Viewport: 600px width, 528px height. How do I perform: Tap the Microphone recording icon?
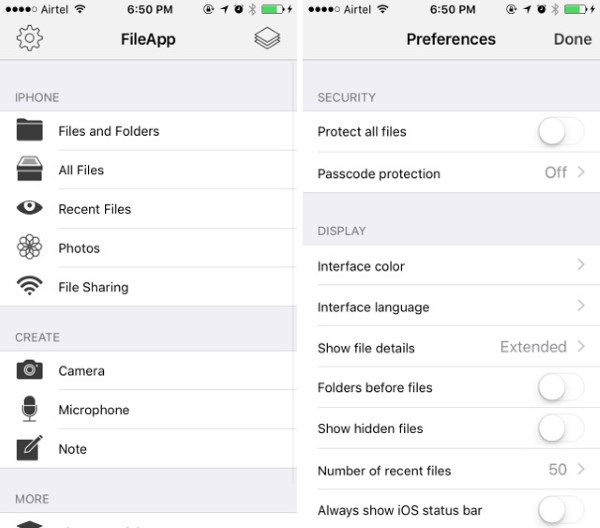pyautogui.click(x=30, y=409)
